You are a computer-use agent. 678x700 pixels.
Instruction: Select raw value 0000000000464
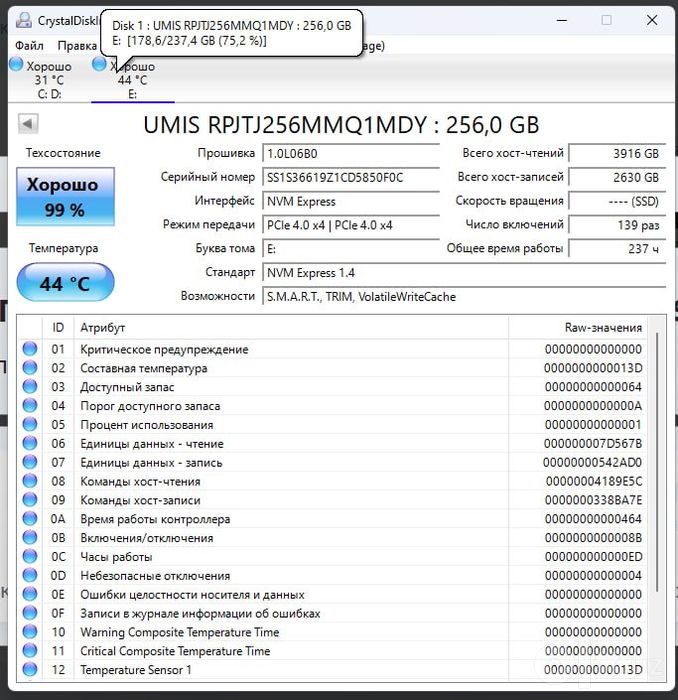click(593, 519)
